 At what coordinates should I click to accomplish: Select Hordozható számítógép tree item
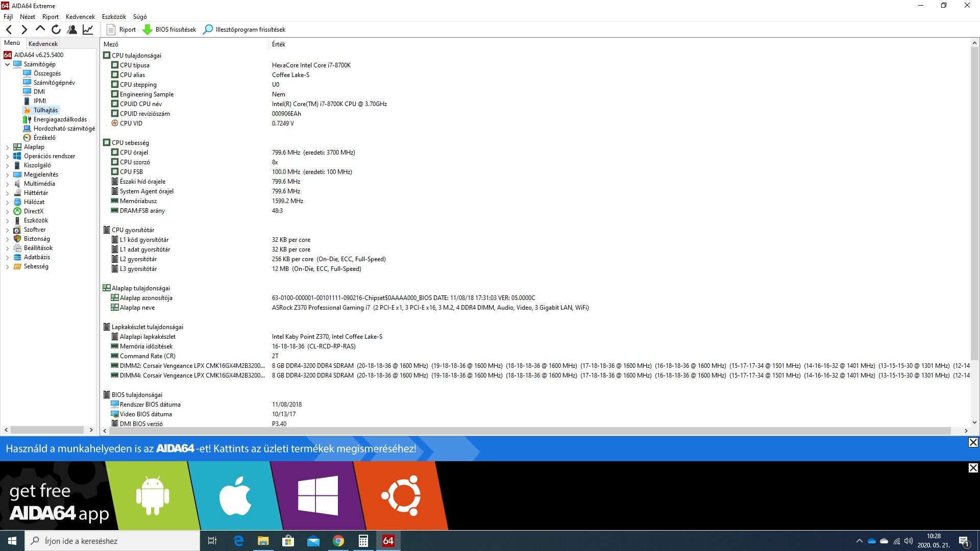click(64, 129)
